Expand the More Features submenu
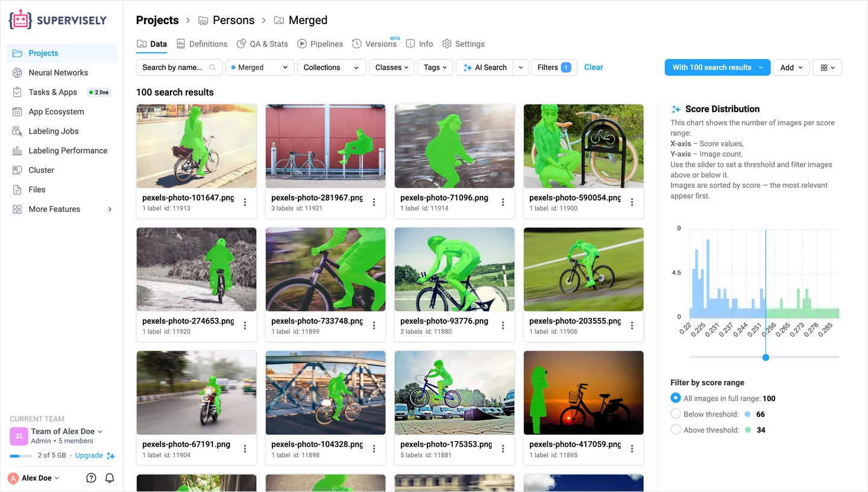 pyautogui.click(x=110, y=209)
